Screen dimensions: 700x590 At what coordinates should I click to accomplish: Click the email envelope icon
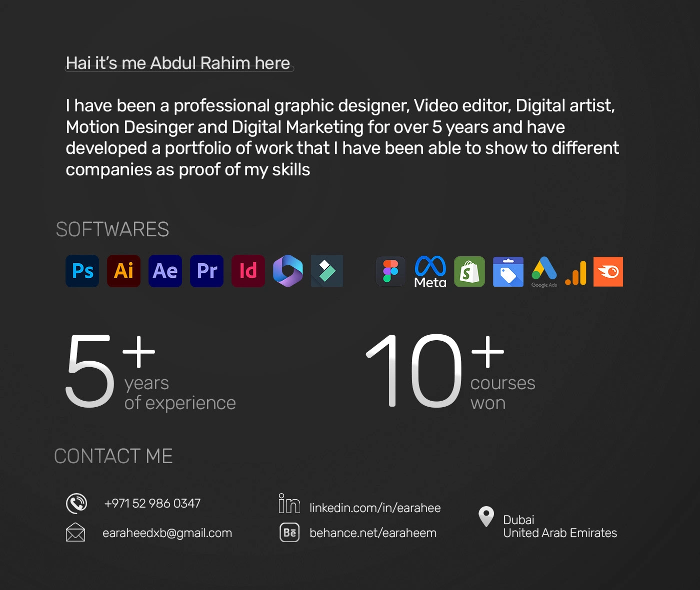[75, 532]
